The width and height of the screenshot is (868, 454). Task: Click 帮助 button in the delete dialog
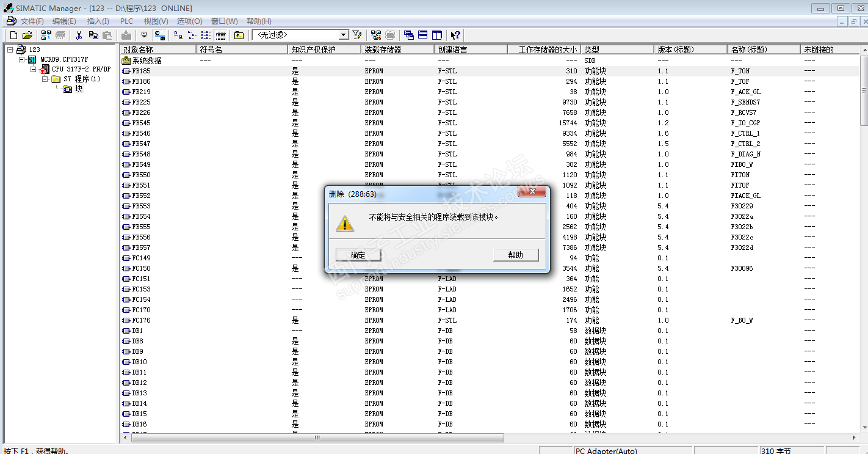point(516,255)
